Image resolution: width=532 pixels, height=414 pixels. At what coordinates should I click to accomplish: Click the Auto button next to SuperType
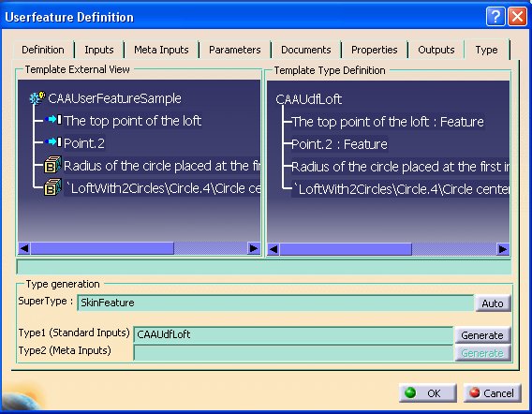493,303
